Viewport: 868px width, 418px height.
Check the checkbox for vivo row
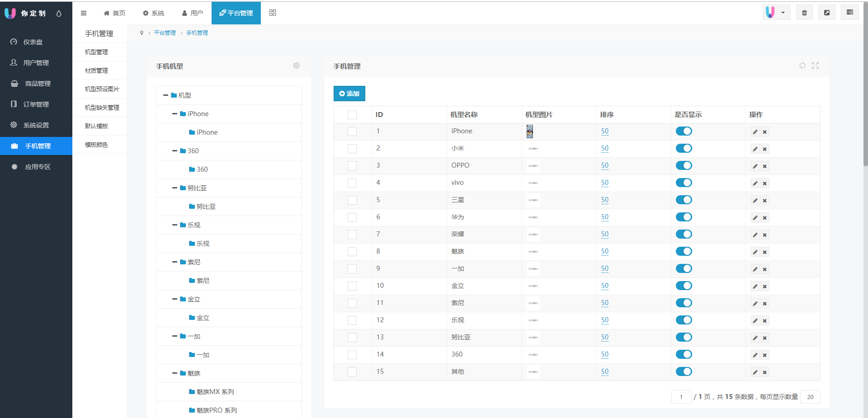352,183
